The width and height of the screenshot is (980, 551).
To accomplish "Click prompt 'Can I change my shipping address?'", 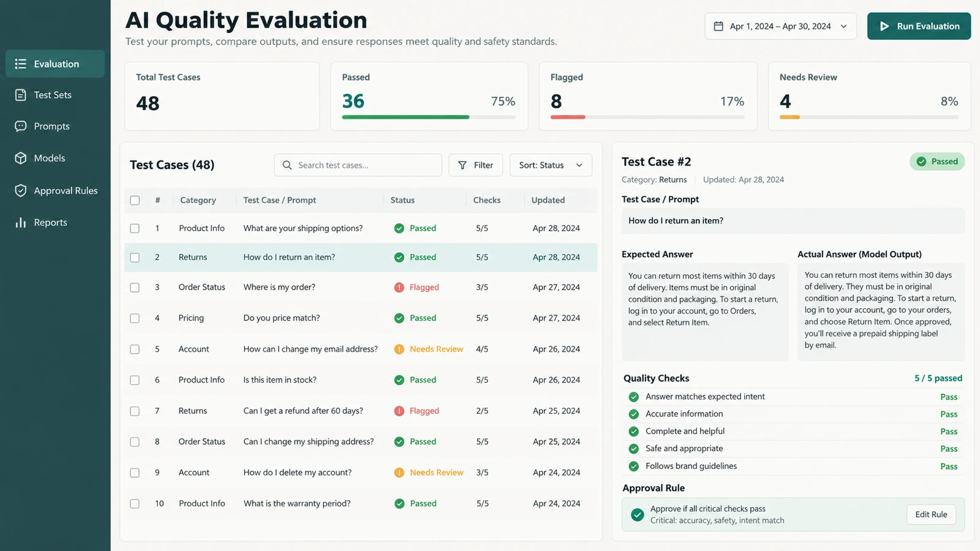I will [309, 441].
